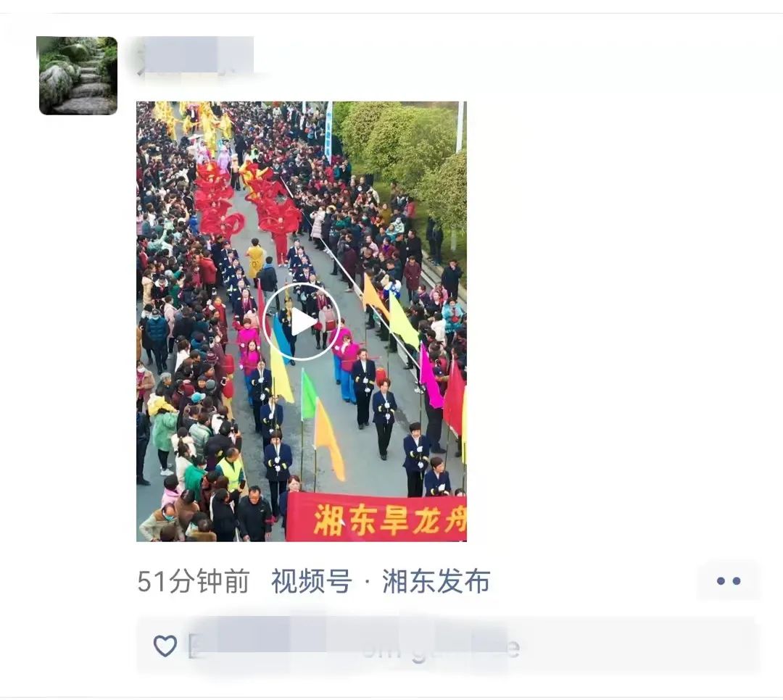Tap the heart icon in the likes row
783x700 pixels.
pos(165,646)
